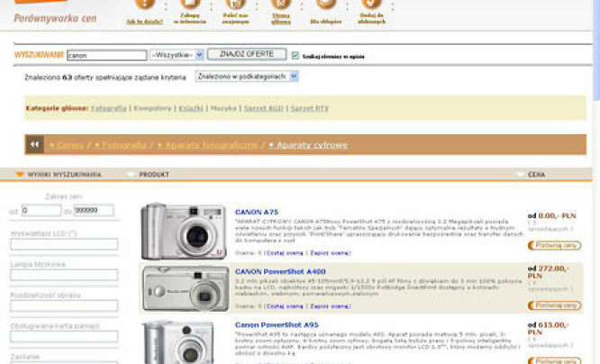Open the 'Sprzęt AGD' main category
This screenshot has width=600, height=364.
tap(264, 108)
